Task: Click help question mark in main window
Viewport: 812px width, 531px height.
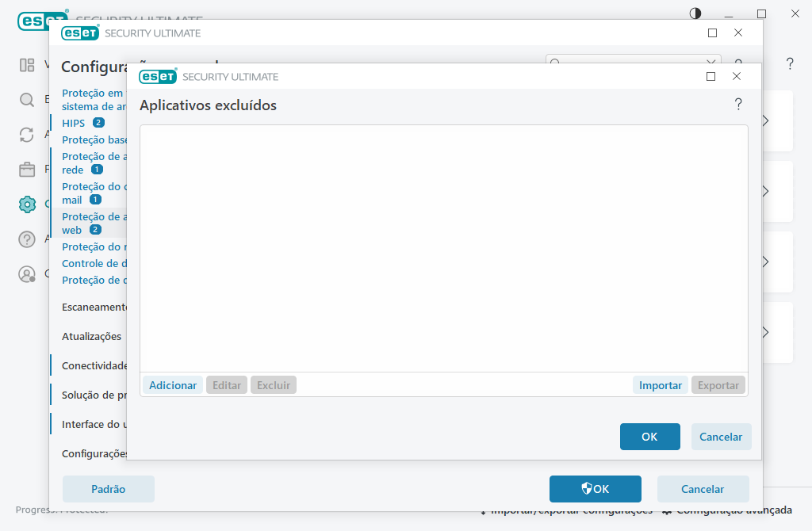Action: [x=790, y=63]
